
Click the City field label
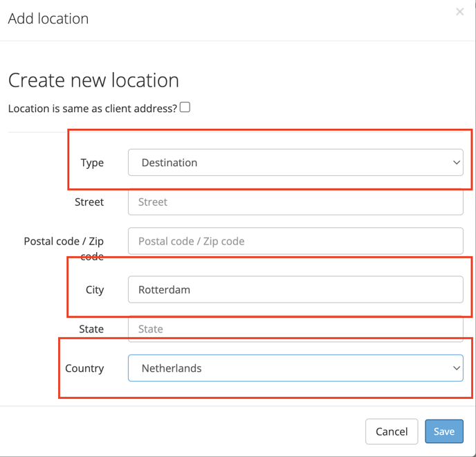point(95,290)
